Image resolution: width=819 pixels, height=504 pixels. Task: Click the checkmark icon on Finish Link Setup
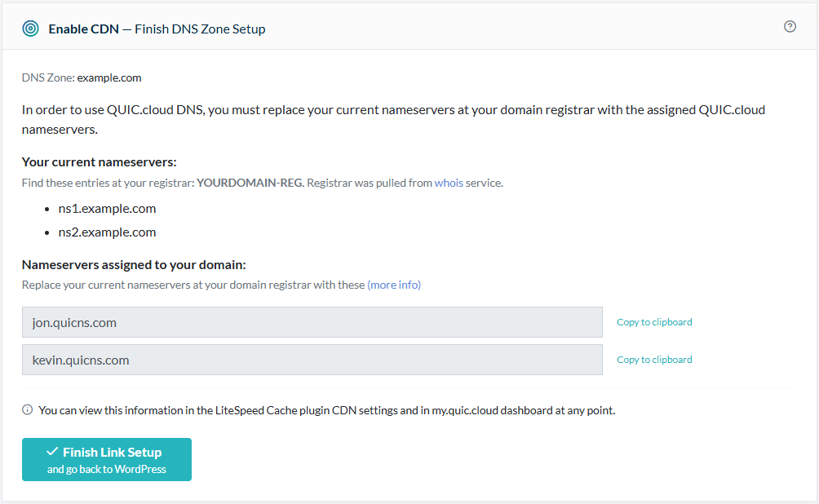tap(52, 452)
